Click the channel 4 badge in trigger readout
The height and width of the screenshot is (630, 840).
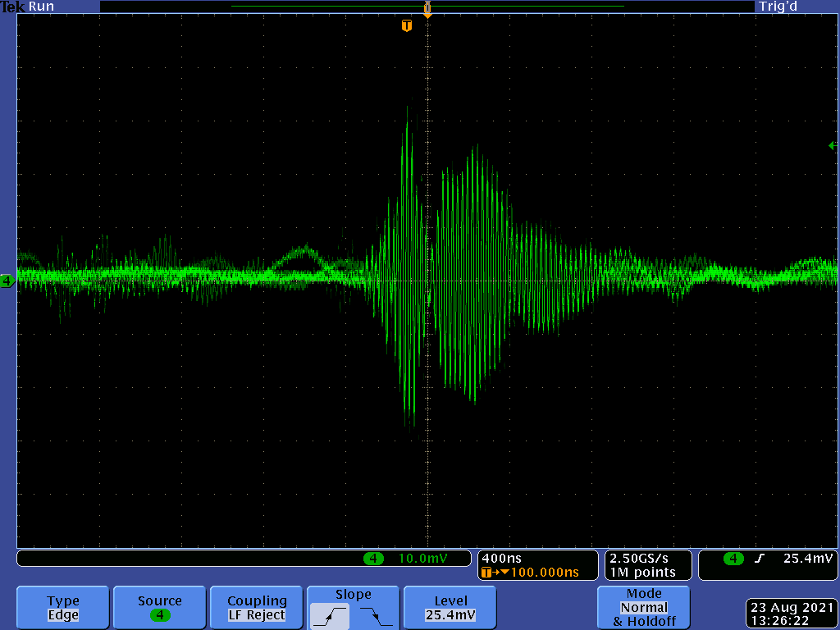(x=733, y=559)
